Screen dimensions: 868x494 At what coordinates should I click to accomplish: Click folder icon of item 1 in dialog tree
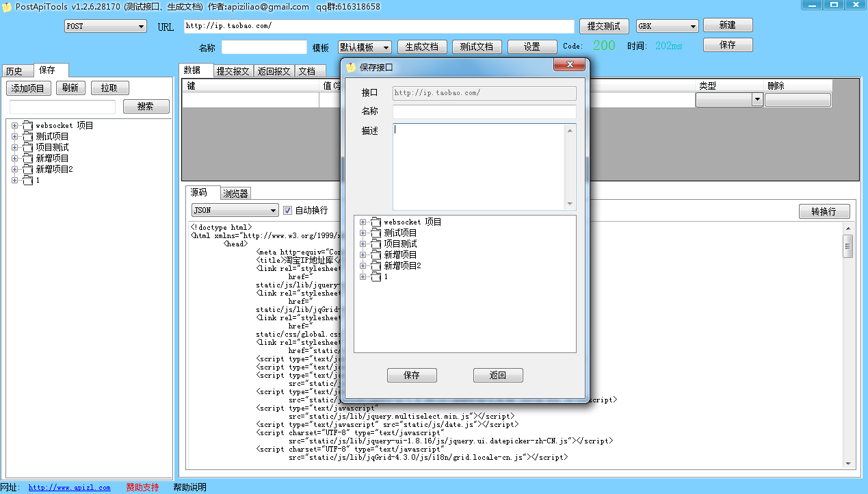[x=376, y=276]
